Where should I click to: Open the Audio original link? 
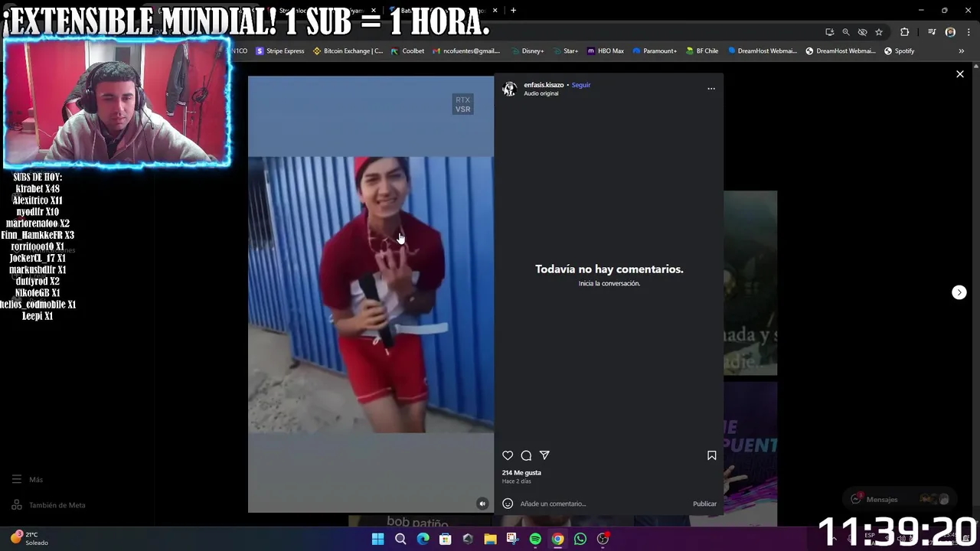(541, 93)
